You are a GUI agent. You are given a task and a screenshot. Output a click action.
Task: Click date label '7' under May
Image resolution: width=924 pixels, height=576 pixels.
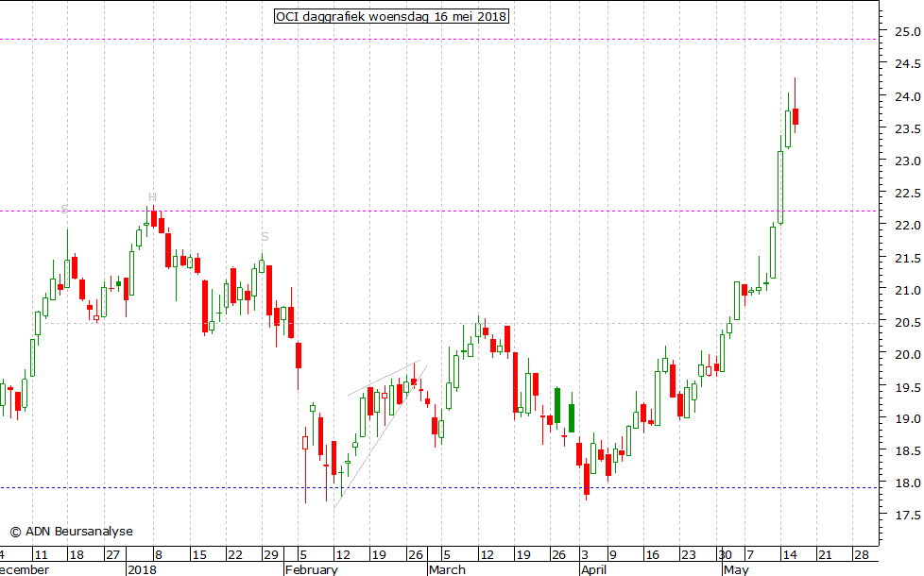[x=750, y=555]
